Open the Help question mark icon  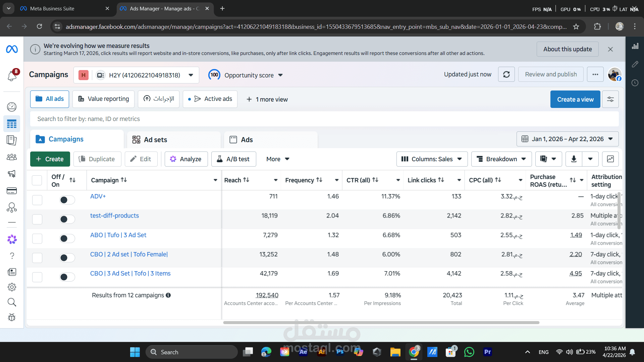coord(12,256)
